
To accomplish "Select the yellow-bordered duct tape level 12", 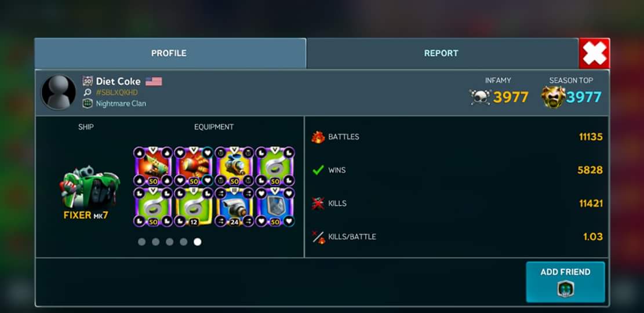I will click(x=194, y=207).
